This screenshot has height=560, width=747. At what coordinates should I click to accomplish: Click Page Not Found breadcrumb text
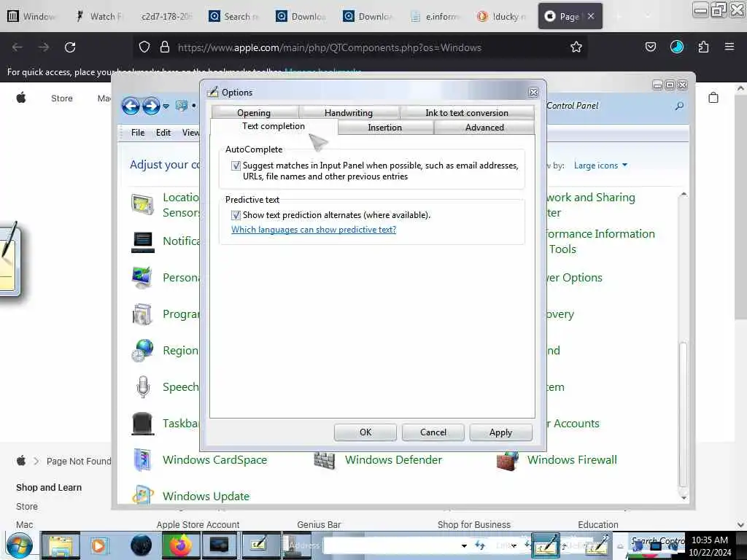pos(79,461)
